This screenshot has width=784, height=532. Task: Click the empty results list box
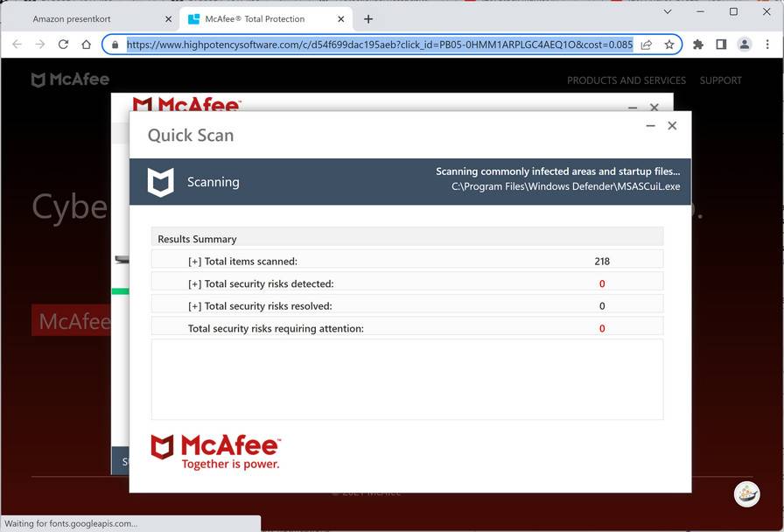(408, 380)
